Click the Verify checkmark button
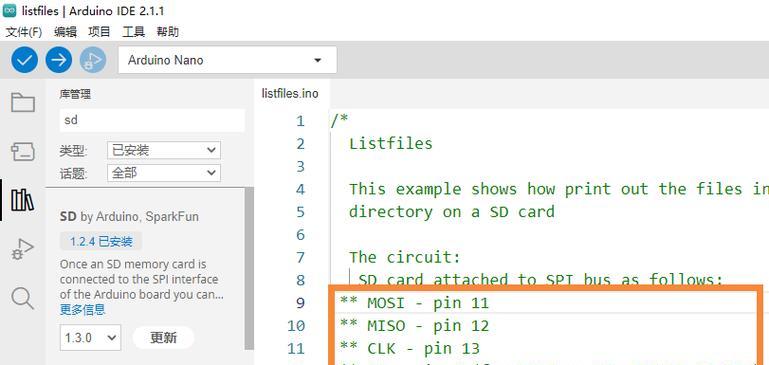Image resolution: width=769 pixels, height=365 pixels. [24, 60]
